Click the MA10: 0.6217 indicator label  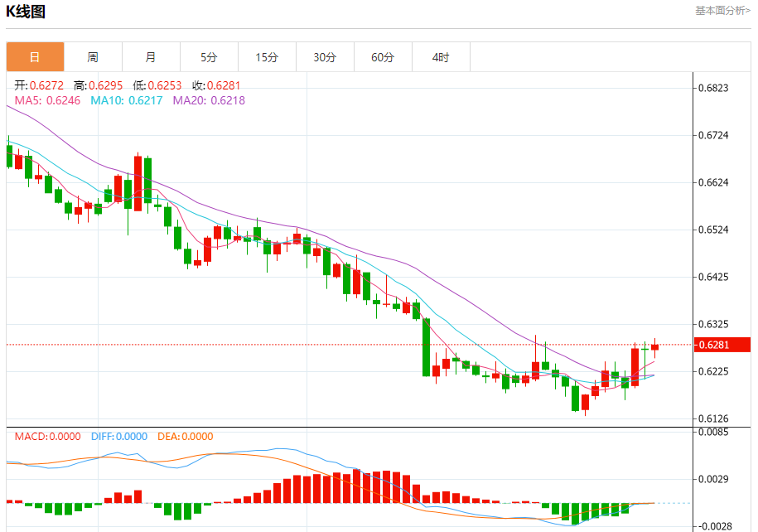click(127, 100)
